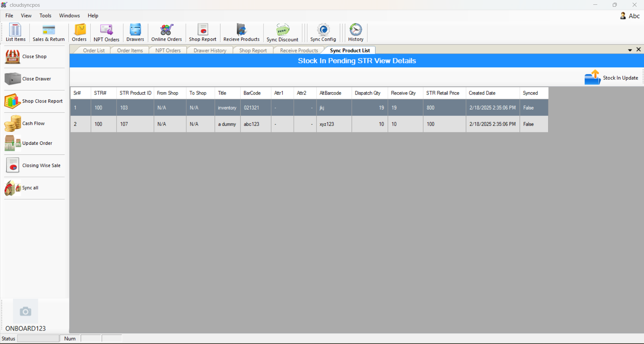Open the Tools menu

[45, 15]
